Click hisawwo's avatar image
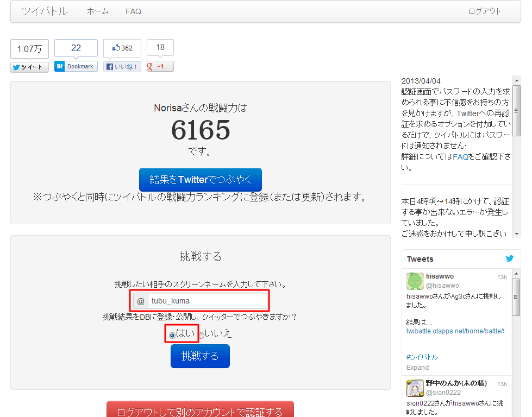The height and width of the screenshot is (417, 532). 415,281
